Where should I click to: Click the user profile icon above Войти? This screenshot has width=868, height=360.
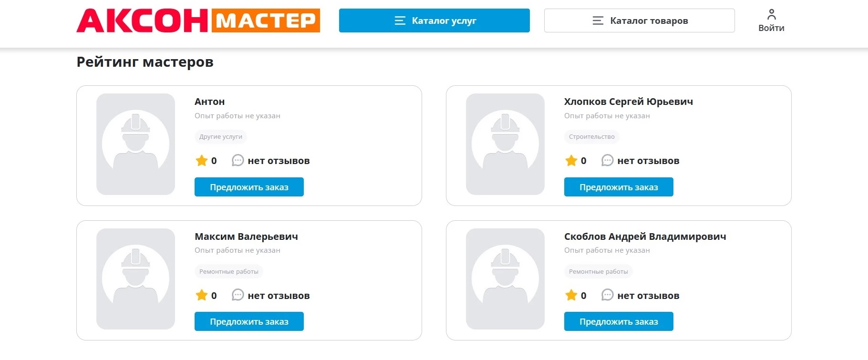(x=771, y=13)
